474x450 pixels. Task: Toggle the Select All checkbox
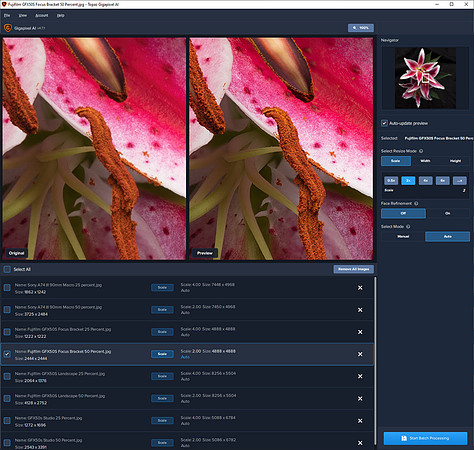(x=7, y=269)
